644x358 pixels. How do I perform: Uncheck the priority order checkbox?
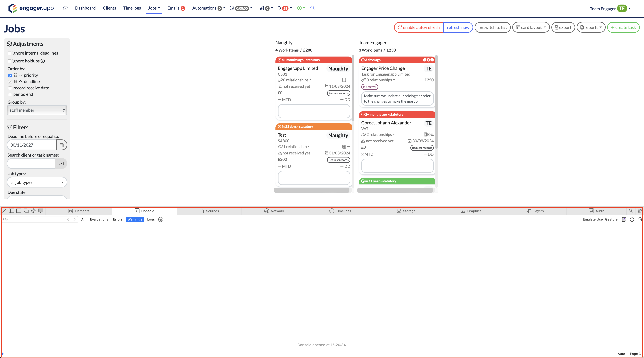pos(10,75)
